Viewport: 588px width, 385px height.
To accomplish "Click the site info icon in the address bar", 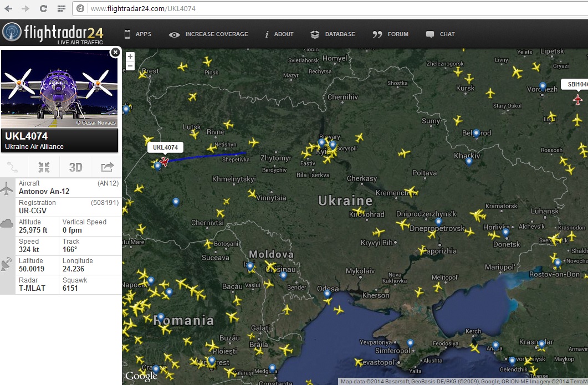I will coord(80,8).
